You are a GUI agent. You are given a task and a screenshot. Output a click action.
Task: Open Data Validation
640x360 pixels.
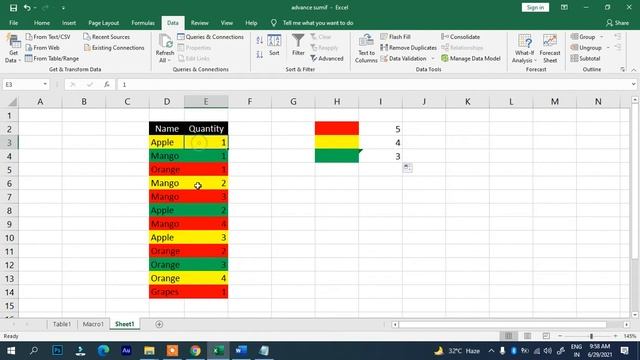[x=404, y=58]
